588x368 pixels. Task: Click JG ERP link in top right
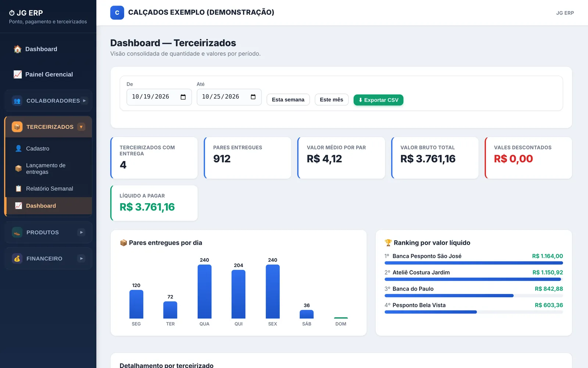click(x=565, y=13)
